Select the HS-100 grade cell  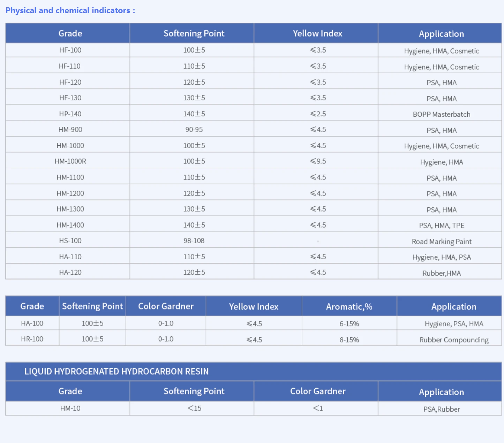click(x=70, y=241)
